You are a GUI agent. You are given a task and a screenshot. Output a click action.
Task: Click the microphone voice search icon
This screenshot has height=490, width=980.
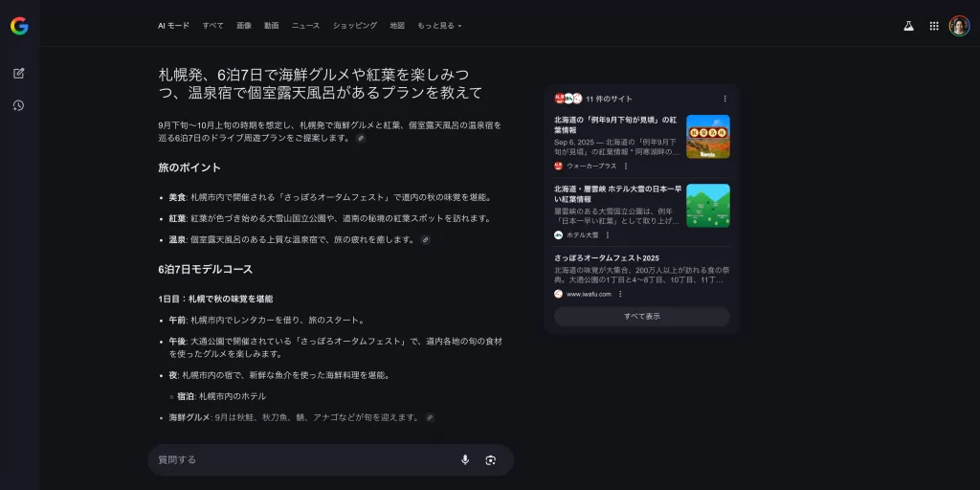coord(465,460)
